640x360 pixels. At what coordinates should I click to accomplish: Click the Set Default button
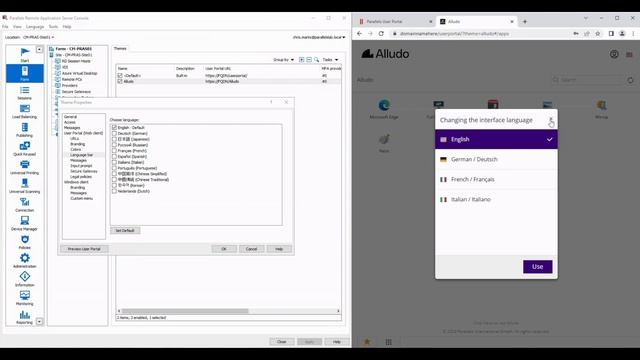coord(125,231)
